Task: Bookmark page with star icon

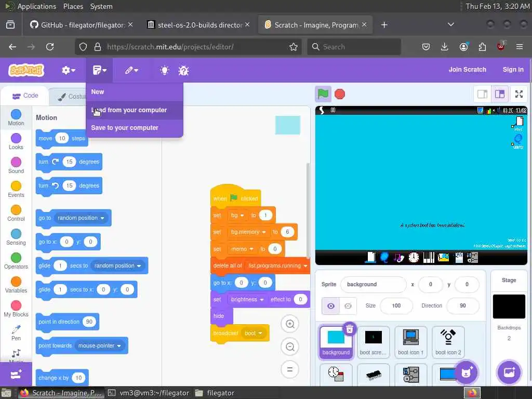Action: pyautogui.click(x=294, y=47)
